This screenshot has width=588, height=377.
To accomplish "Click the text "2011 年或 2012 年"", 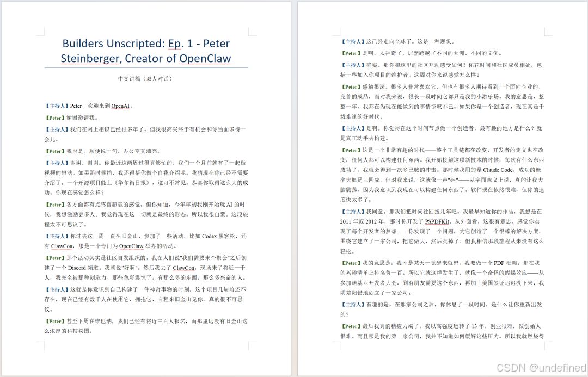I will click(363, 221).
